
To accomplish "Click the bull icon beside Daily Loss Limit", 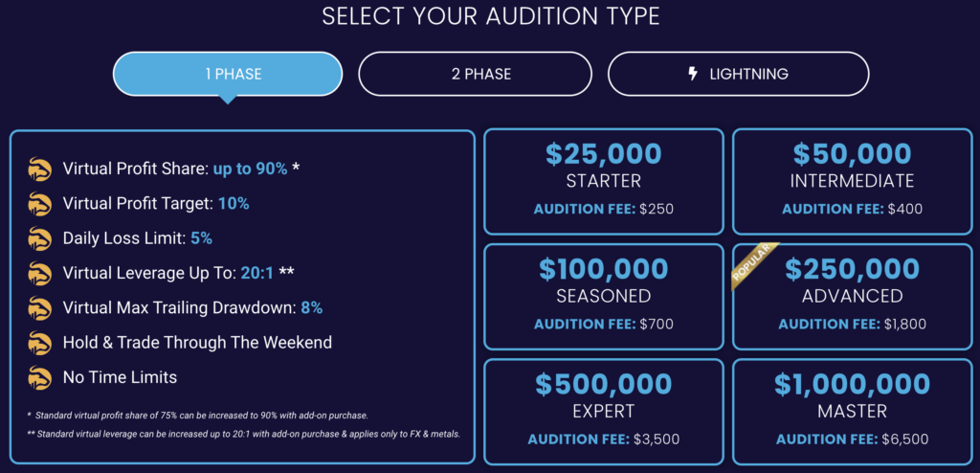I will click(39, 239).
